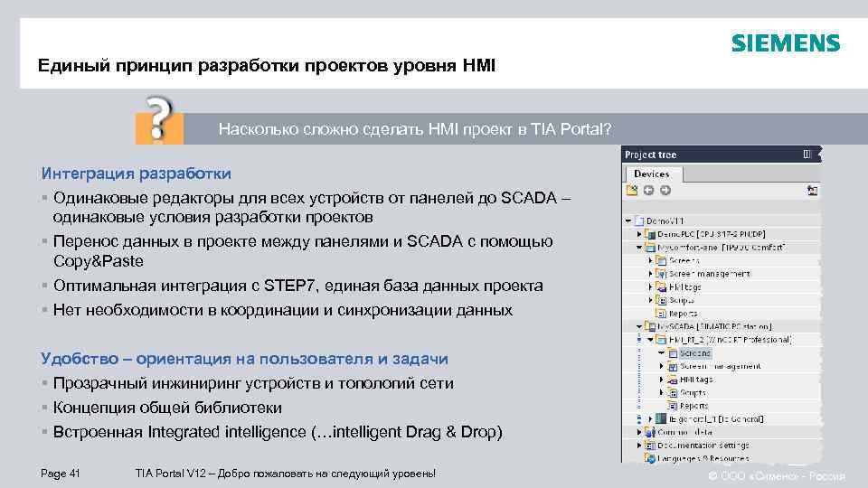Click HMI tags icon under the Comfort panel
This screenshot has width=868, height=488.
coord(661,286)
